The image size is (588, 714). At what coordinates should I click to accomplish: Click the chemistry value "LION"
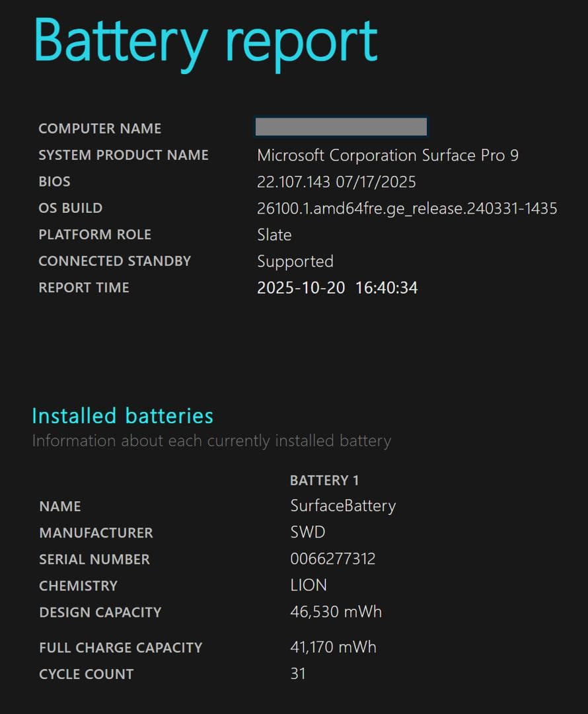[309, 586]
